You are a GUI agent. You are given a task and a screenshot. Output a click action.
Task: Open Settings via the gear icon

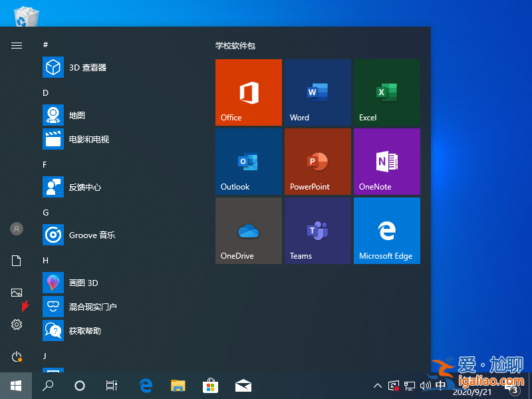click(16, 325)
